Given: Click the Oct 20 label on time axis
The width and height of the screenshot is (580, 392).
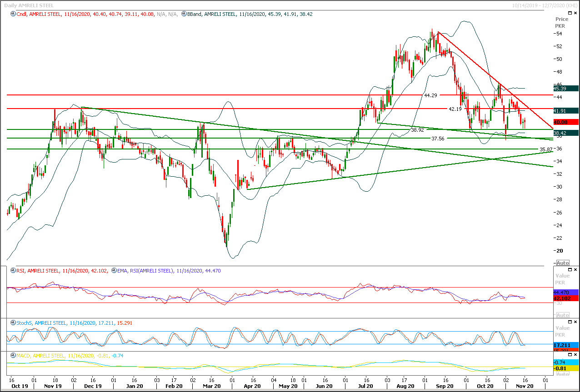Looking at the screenshot, I should coord(485,386).
